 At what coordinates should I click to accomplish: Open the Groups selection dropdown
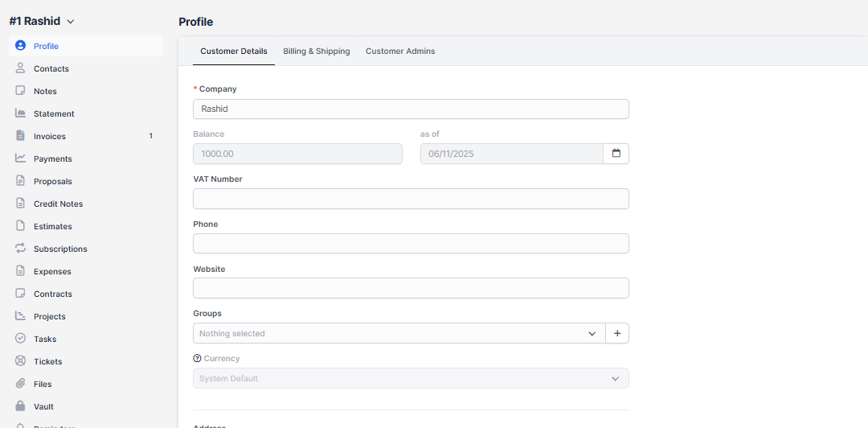click(399, 333)
